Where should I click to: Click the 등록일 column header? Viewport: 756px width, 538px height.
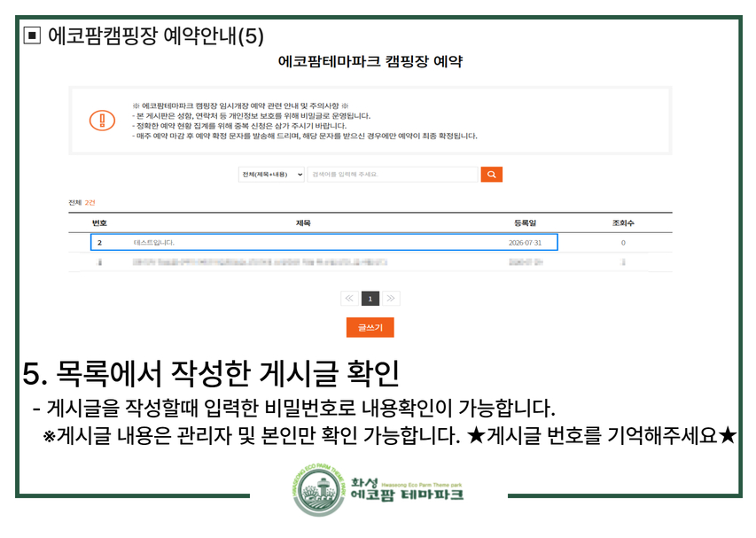(x=525, y=222)
